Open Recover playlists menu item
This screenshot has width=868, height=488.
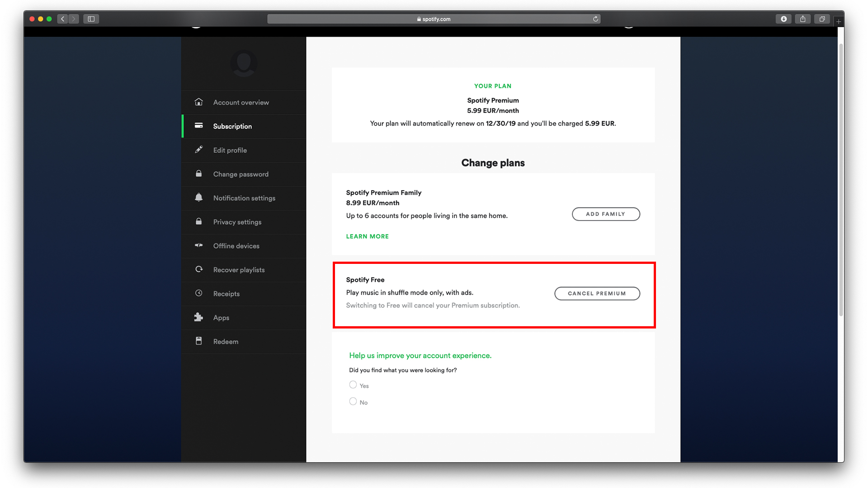point(244,270)
